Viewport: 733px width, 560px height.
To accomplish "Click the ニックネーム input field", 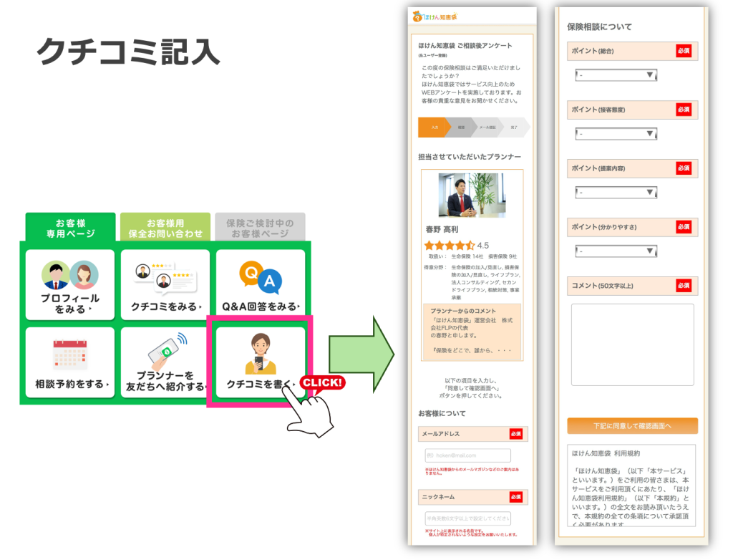I will coord(468,518).
